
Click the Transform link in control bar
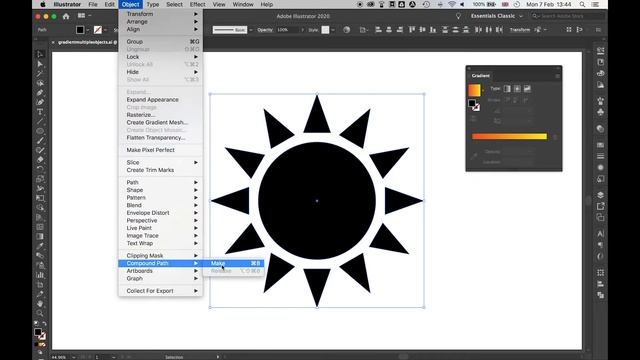pyautogui.click(x=520, y=30)
